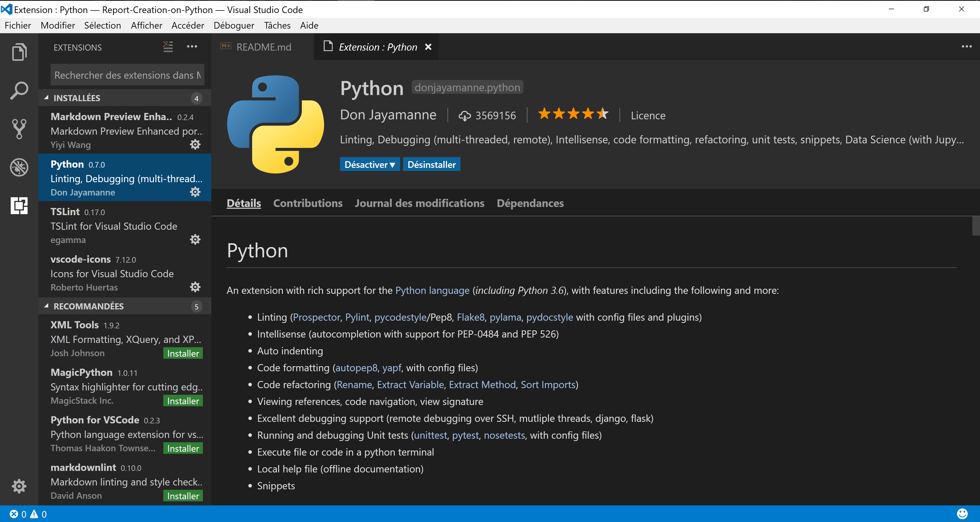
Task: Open the Manage gear at sidebar bottom
Action: point(19,486)
